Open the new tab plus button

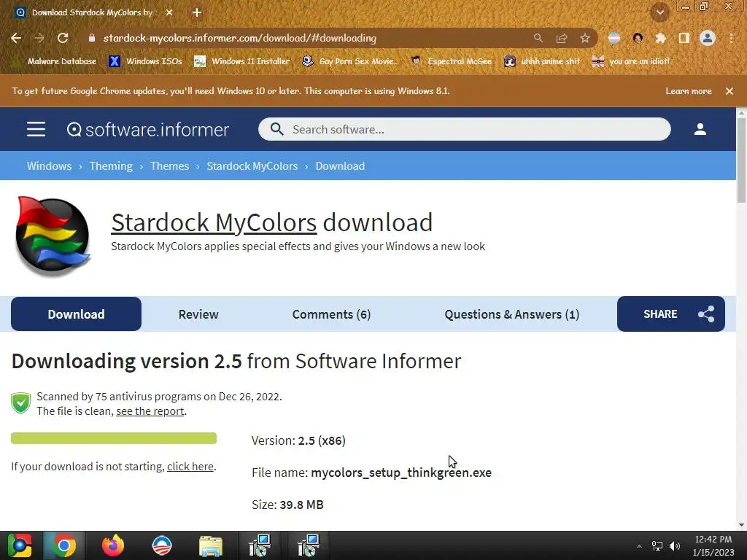point(197,13)
